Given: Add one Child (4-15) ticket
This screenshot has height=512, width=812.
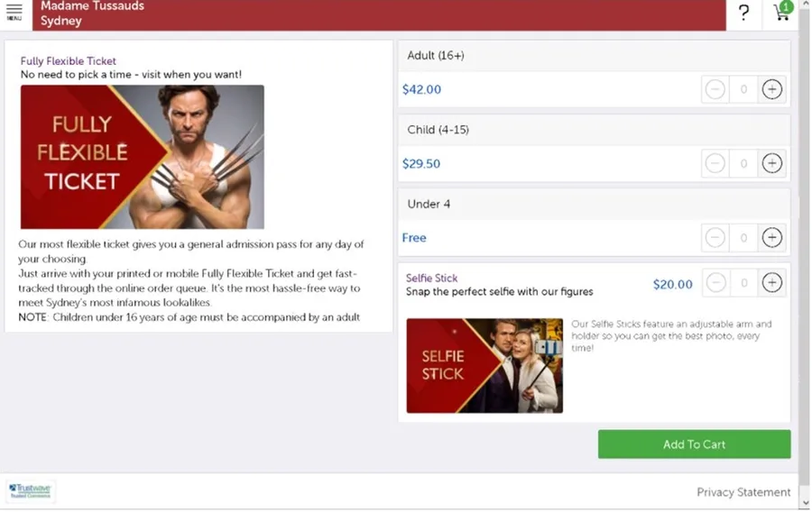Looking at the screenshot, I should (x=771, y=163).
